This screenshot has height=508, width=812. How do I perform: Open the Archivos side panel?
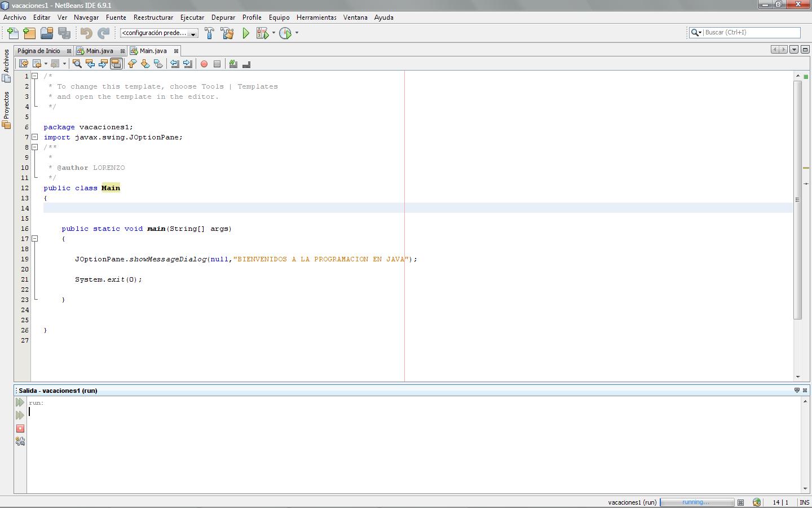click(7, 65)
